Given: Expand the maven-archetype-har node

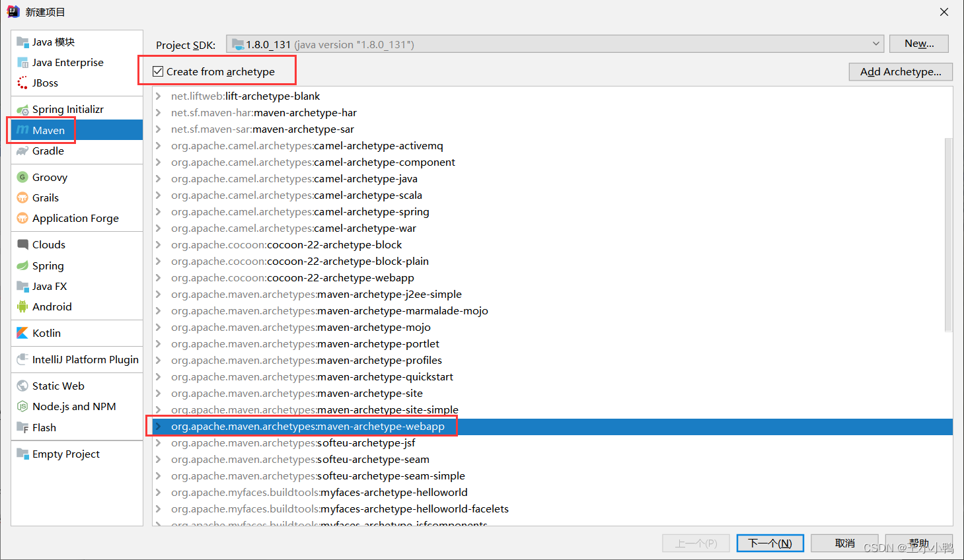Looking at the screenshot, I should click(x=159, y=112).
